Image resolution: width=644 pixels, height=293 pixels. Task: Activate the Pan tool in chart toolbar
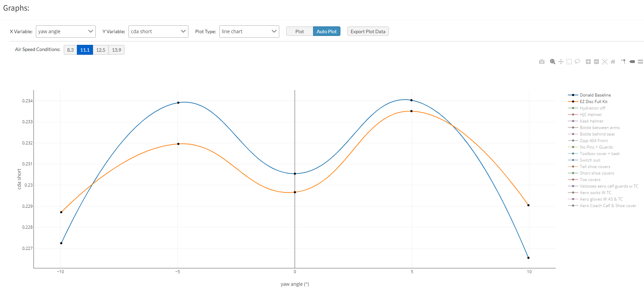point(561,62)
